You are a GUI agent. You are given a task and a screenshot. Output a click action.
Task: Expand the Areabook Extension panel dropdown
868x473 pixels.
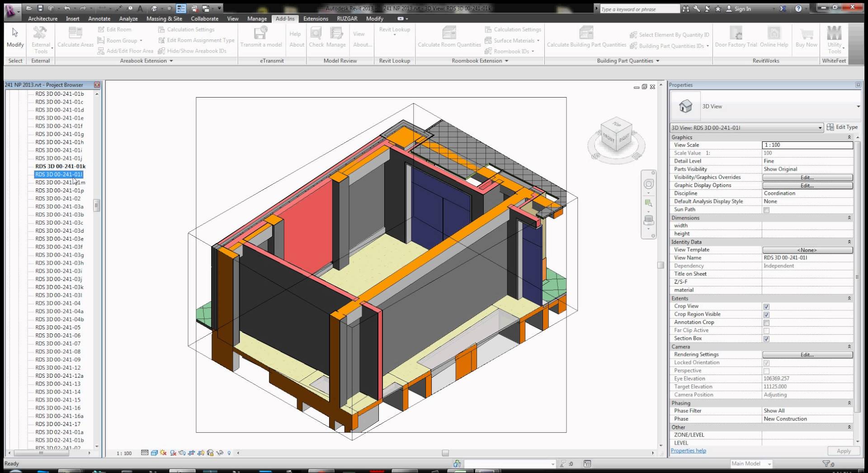click(x=171, y=61)
